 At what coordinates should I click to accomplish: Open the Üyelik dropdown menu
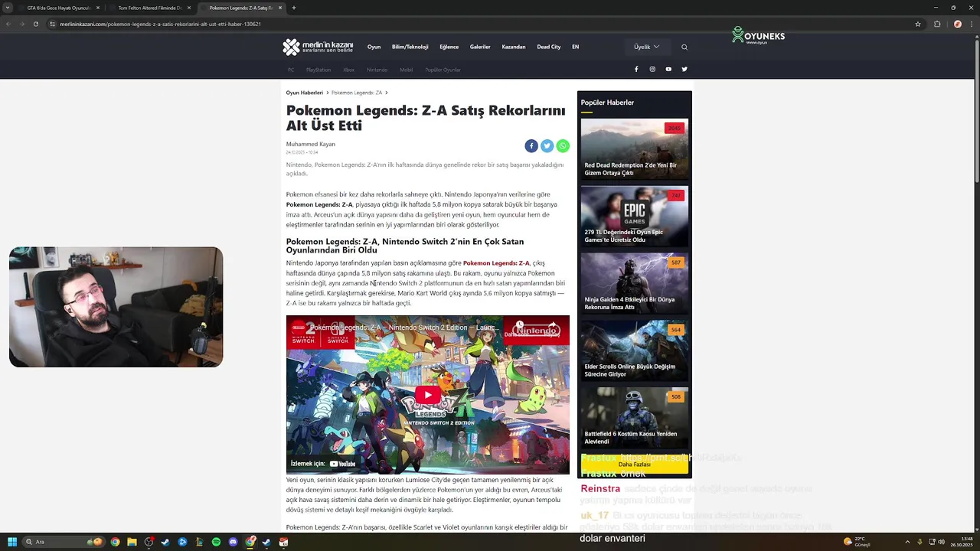pos(646,47)
